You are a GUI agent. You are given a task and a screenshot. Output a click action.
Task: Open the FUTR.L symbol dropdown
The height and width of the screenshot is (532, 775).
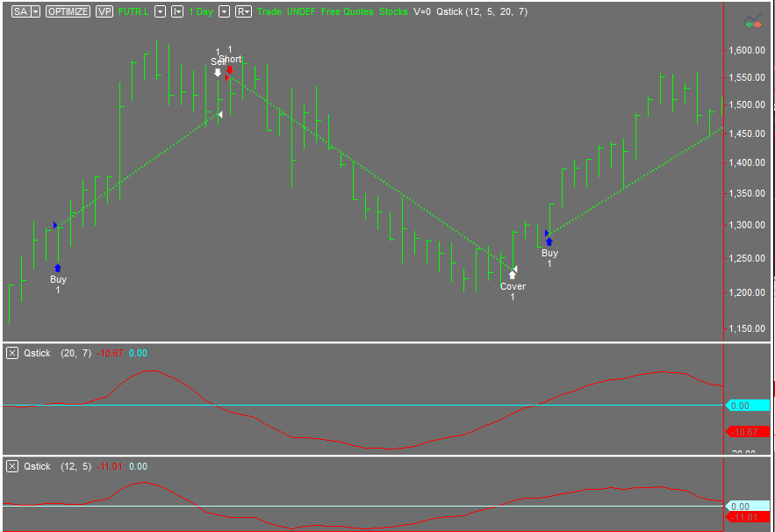[x=159, y=11]
